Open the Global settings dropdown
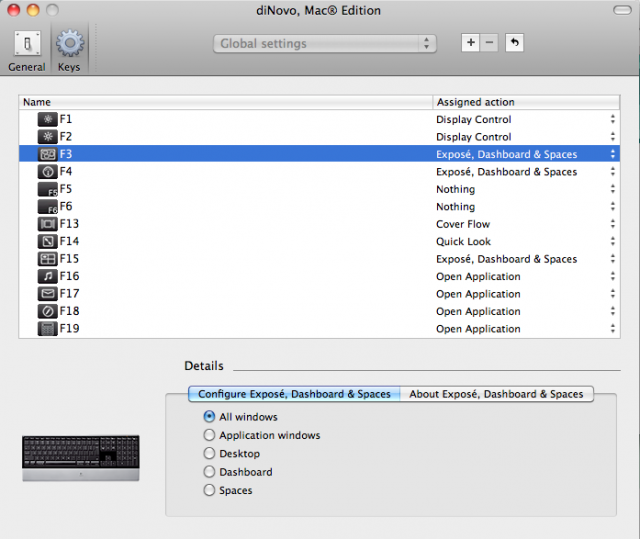The image size is (640, 539). (x=325, y=44)
